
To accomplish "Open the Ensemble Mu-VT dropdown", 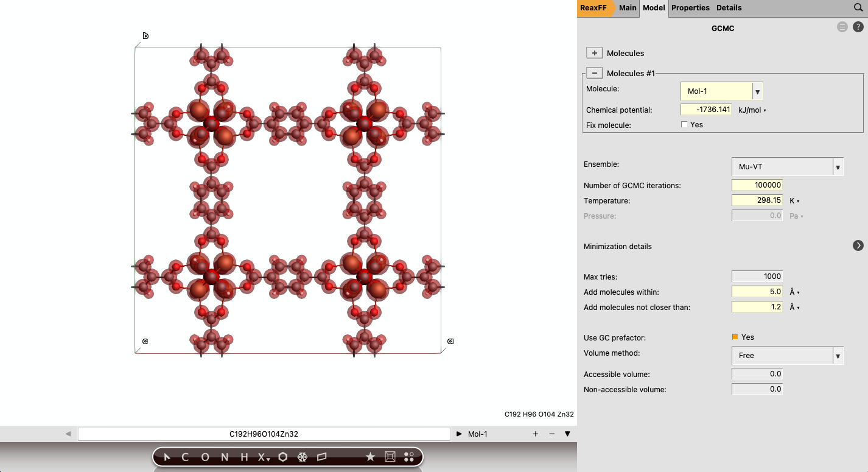I will [x=838, y=166].
